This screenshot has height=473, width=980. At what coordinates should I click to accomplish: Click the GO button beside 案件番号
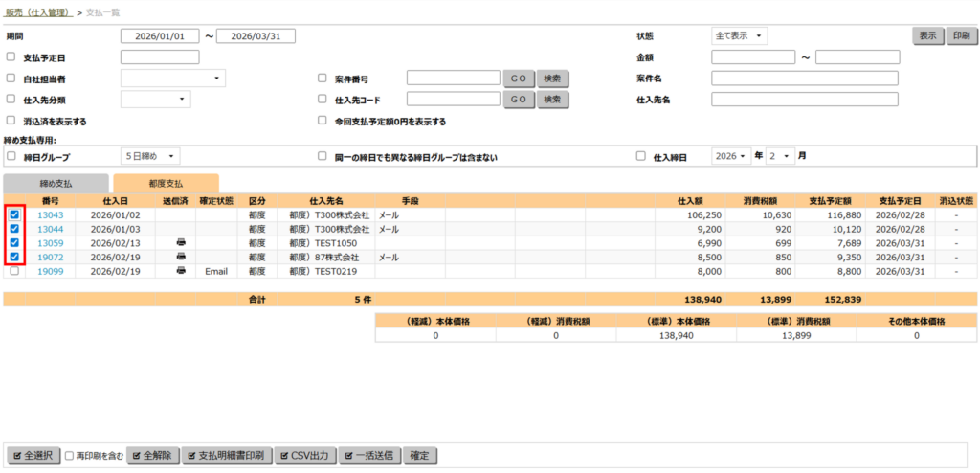coord(518,79)
